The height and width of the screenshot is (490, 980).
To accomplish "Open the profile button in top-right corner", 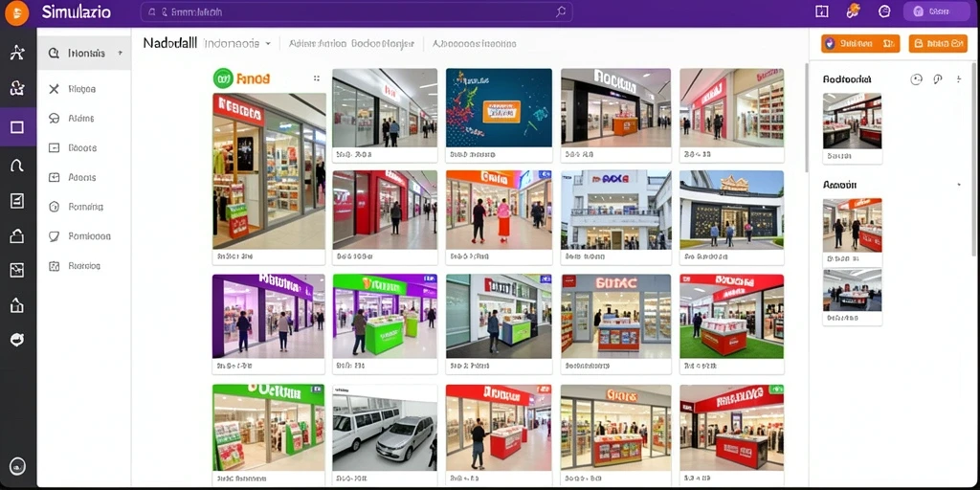I will (936, 11).
